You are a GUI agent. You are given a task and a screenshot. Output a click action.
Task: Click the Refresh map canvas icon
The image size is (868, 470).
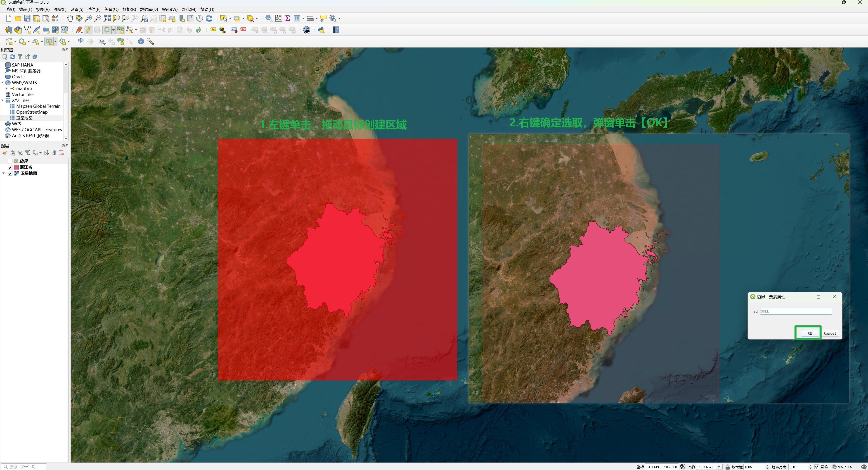point(209,18)
